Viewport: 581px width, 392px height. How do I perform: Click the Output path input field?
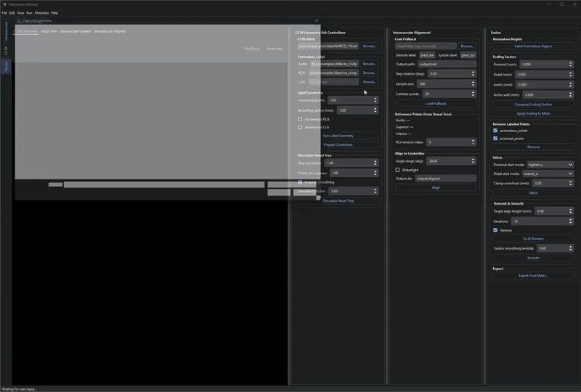(447, 64)
